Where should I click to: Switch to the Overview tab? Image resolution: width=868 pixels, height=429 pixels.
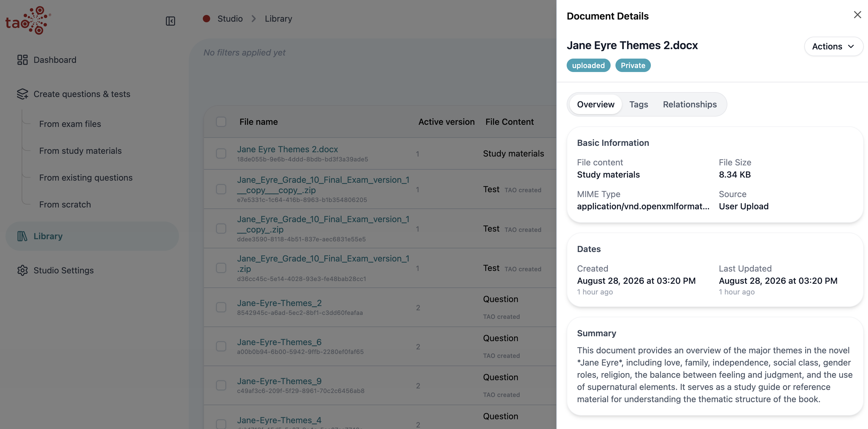(x=595, y=104)
